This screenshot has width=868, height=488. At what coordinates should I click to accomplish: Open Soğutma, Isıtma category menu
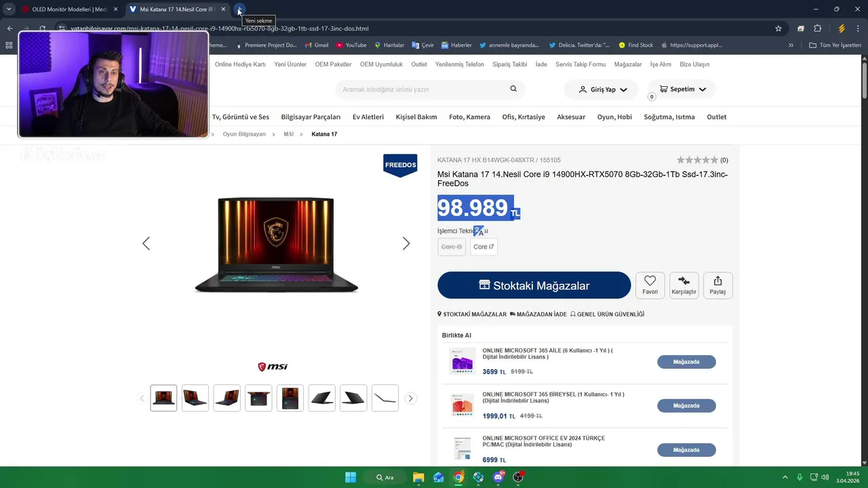(669, 117)
